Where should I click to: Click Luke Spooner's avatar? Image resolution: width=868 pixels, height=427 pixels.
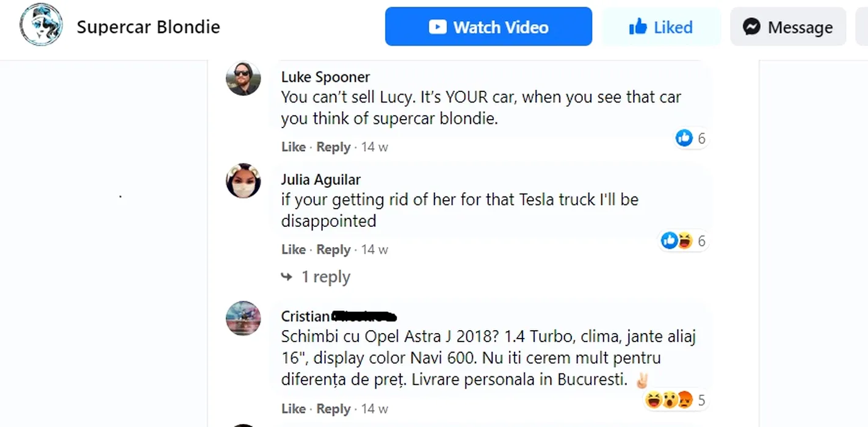pyautogui.click(x=244, y=79)
